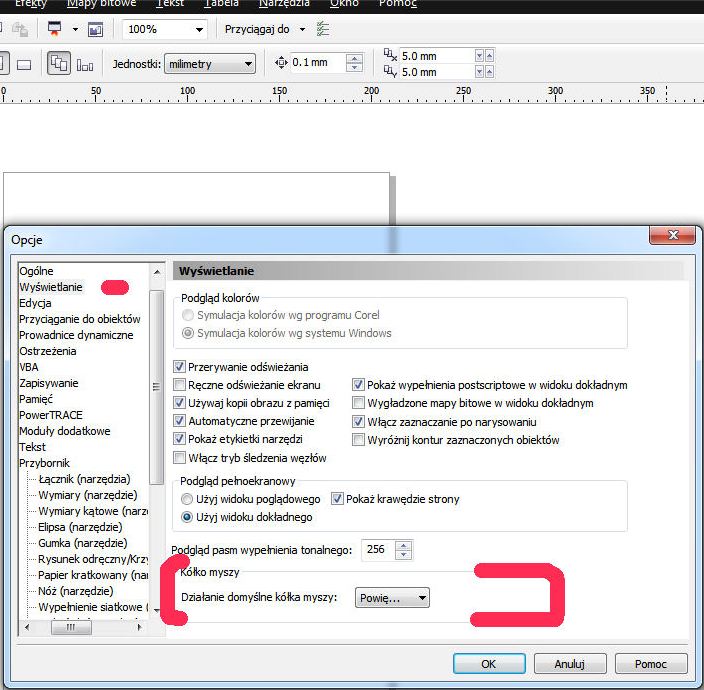
Task: Click the options icon beside Przyciągaj do
Action: 322,29
